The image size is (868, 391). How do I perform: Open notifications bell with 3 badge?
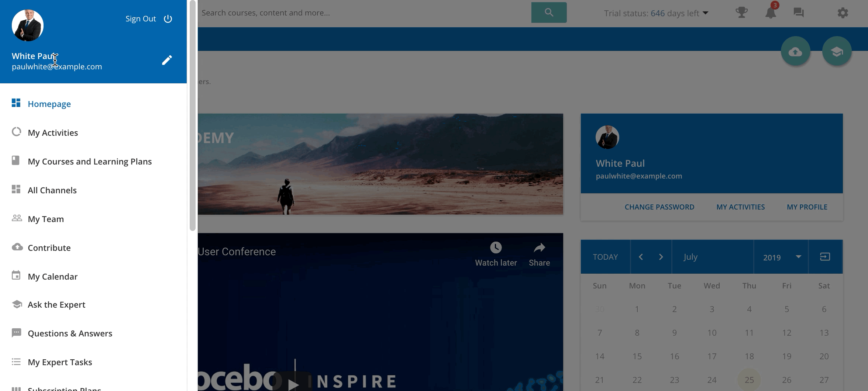[771, 12]
